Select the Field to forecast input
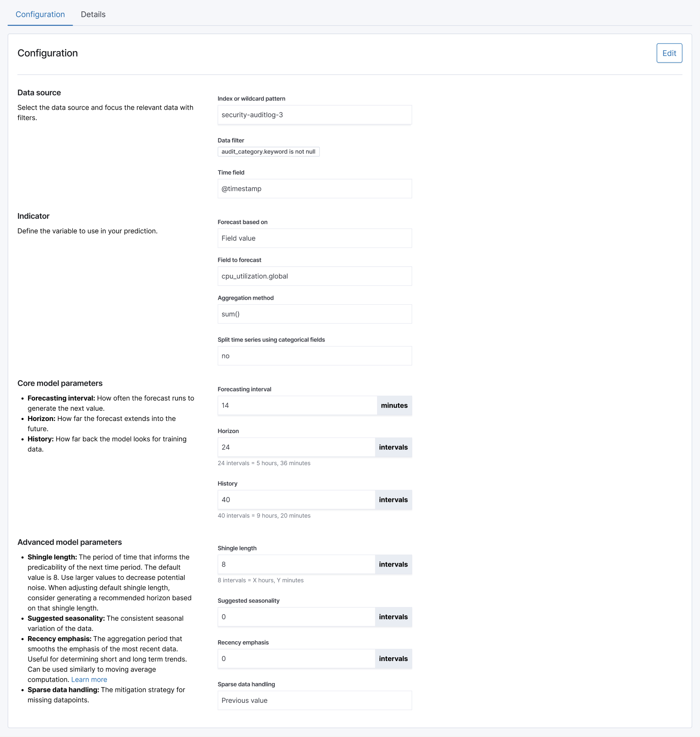 (x=314, y=276)
